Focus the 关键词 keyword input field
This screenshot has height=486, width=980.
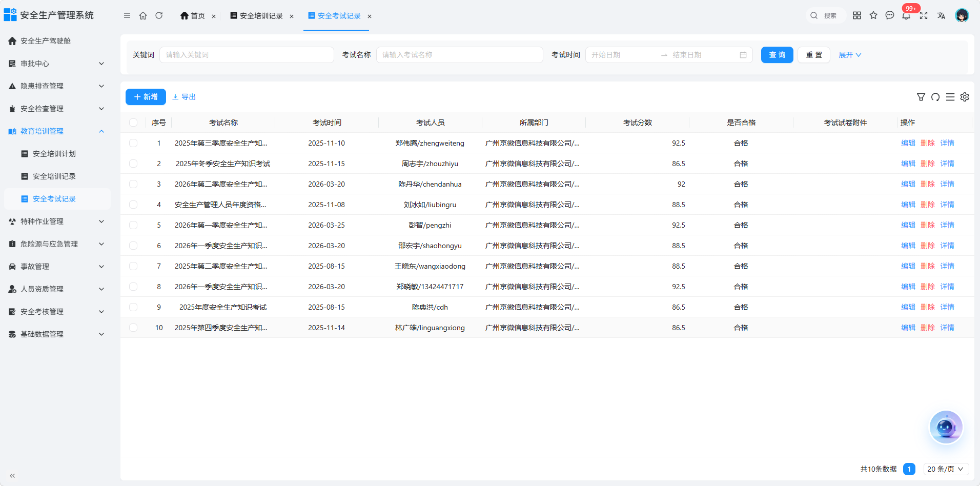(x=247, y=55)
